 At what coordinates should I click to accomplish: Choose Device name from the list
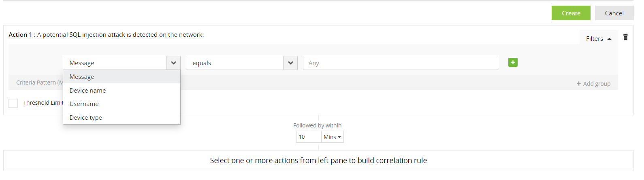pos(87,91)
